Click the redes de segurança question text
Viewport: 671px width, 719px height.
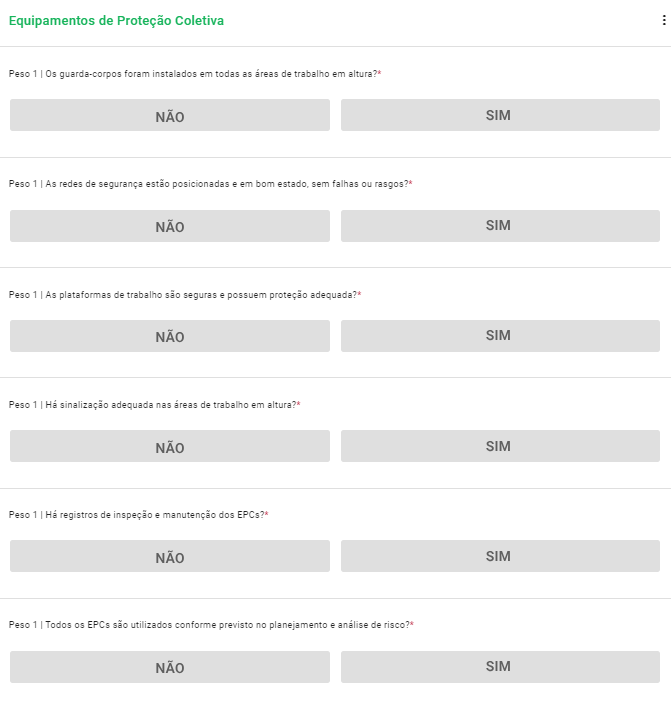pyautogui.click(x=210, y=184)
